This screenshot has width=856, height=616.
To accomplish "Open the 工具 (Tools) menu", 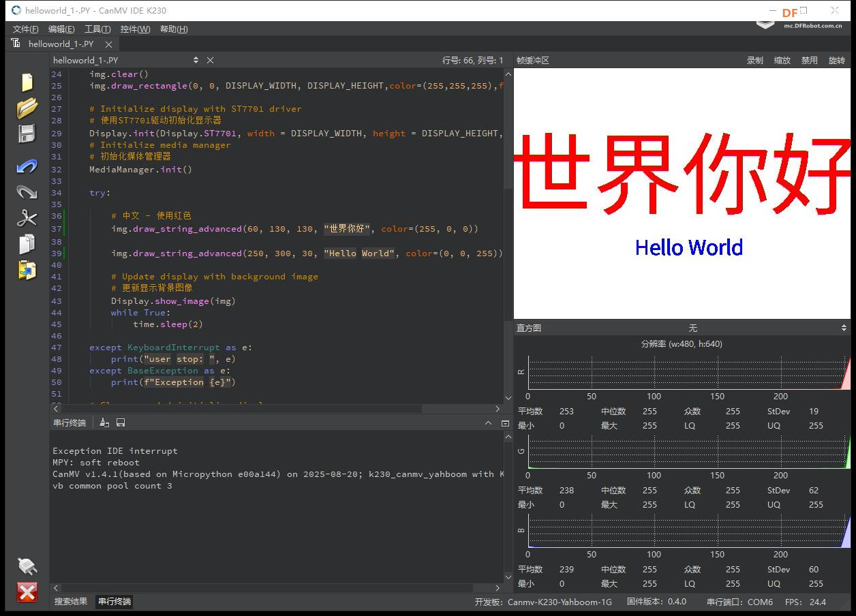I will pyautogui.click(x=97, y=29).
